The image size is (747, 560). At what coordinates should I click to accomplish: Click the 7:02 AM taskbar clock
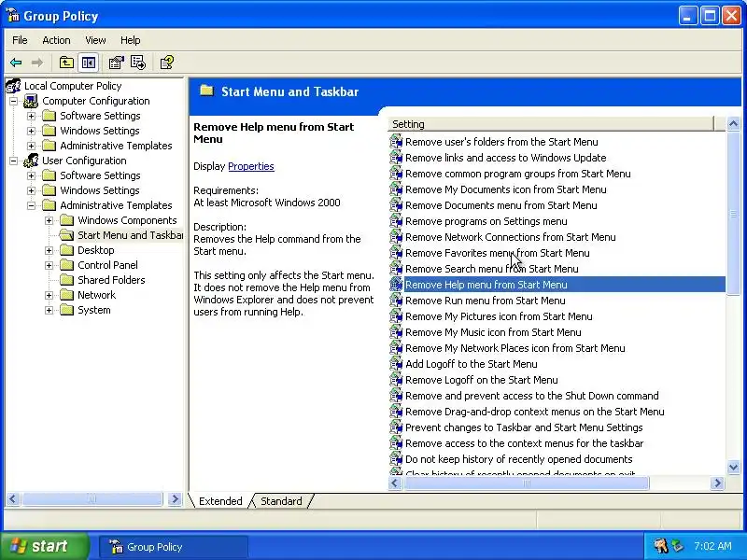(712, 546)
